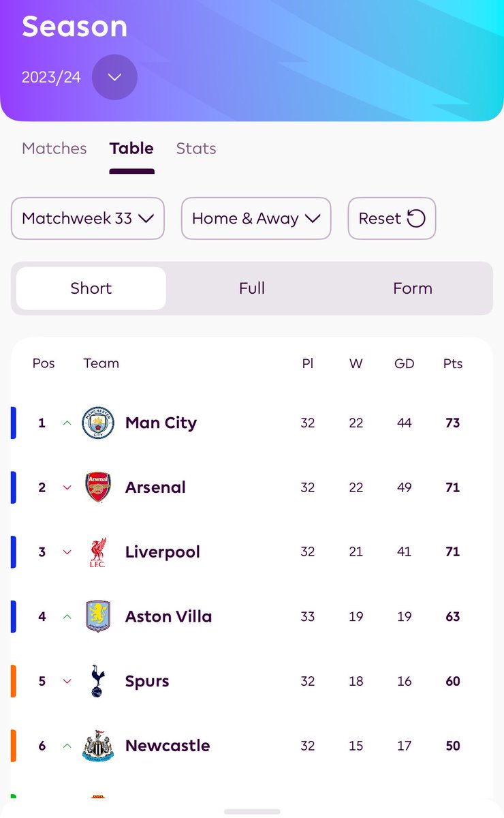Click the Pts column header
The height and width of the screenshot is (818, 504).
[453, 363]
